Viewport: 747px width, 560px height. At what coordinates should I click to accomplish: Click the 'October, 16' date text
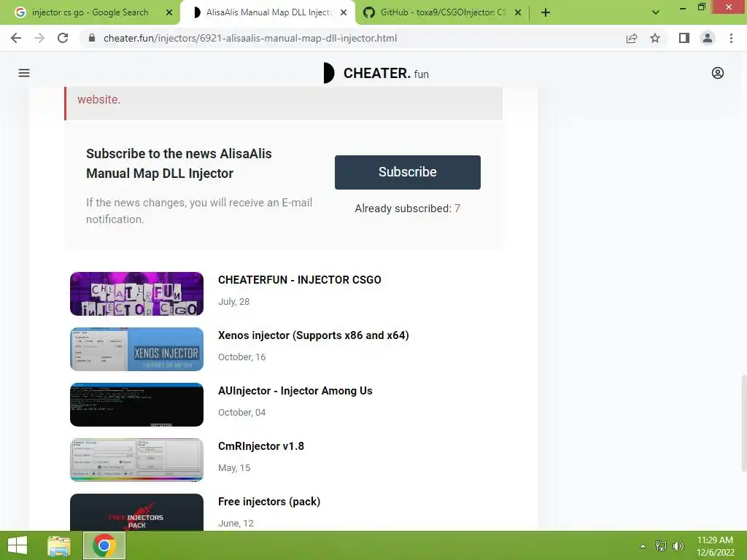click(x=241, y=357)
